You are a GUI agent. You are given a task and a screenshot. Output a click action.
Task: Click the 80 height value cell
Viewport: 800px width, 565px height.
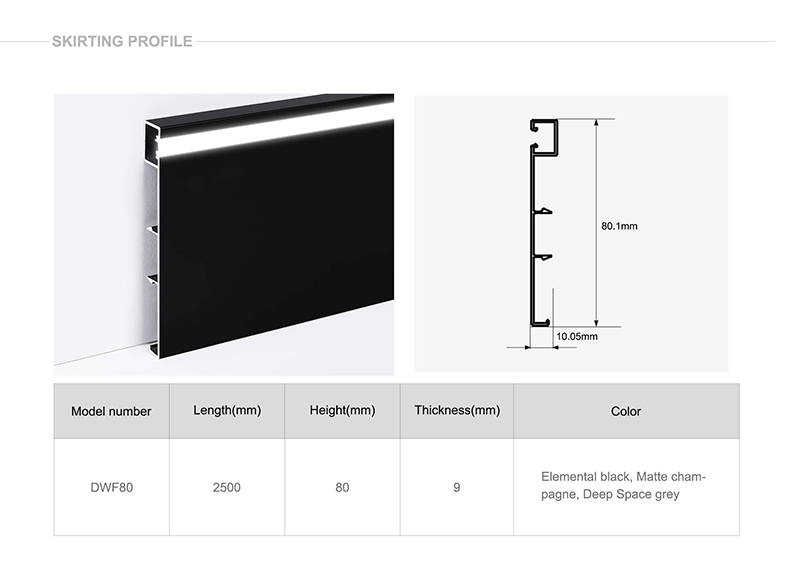342,488
